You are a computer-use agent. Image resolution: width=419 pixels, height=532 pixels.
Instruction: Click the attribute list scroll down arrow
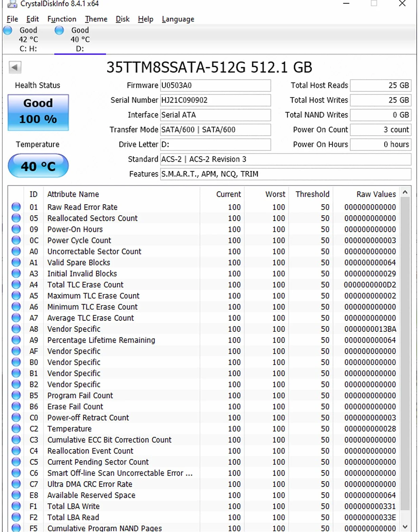405,527
